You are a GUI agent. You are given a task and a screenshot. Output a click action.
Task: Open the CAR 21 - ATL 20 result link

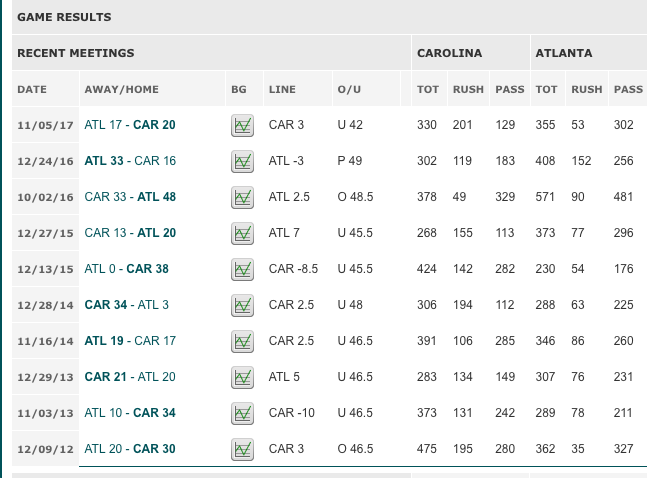pos(130,376)
